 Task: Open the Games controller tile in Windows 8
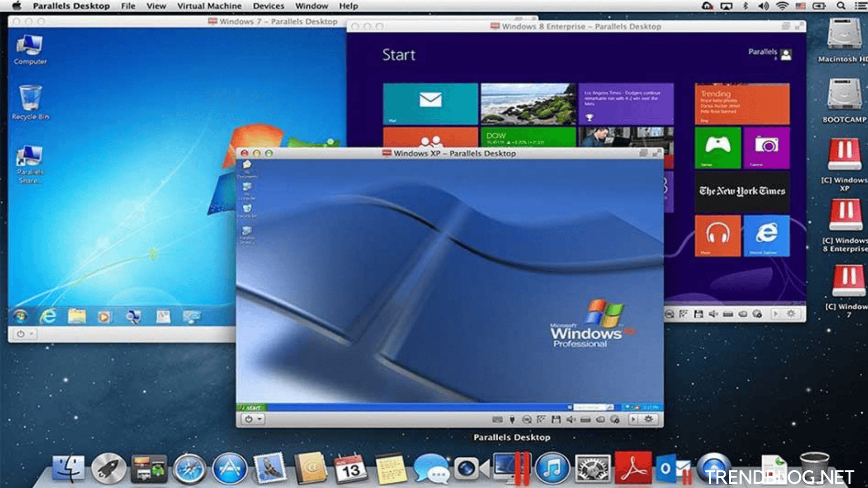click(x=718, y=147)
